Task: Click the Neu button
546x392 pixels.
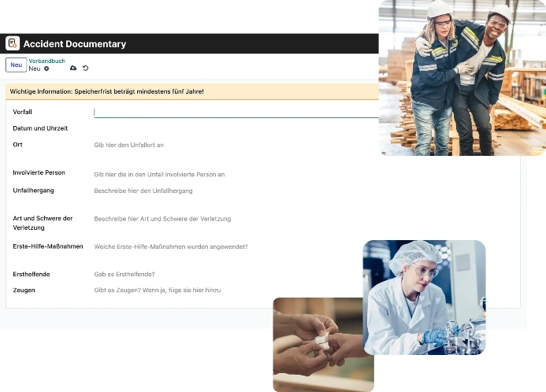Action: 16,65
